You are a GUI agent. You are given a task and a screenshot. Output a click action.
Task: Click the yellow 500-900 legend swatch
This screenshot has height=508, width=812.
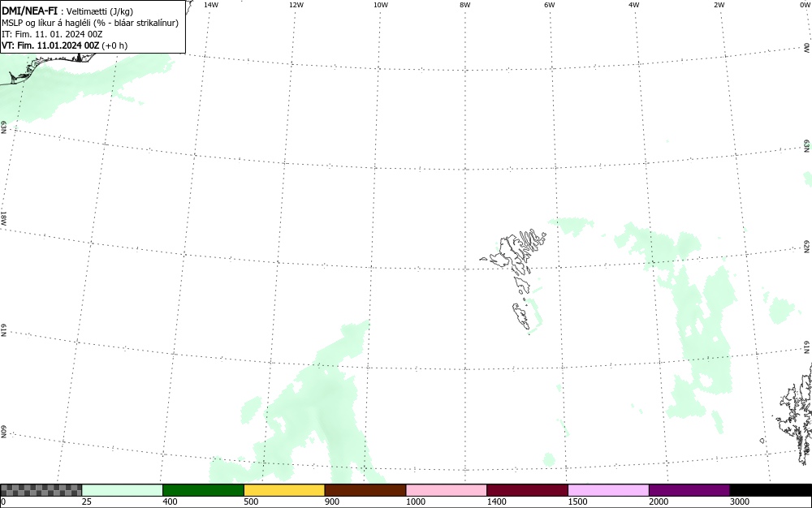click(284, 490)
